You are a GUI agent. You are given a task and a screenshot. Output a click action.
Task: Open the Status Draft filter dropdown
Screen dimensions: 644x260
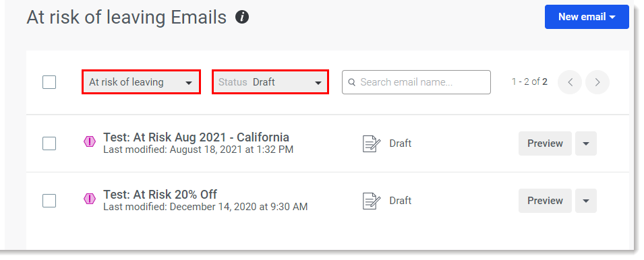[270, 82]
